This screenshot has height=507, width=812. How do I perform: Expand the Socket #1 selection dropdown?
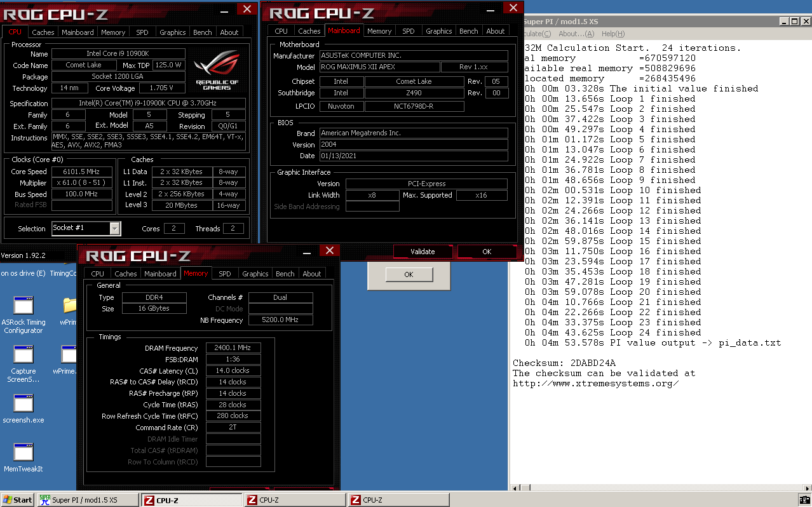[115, 228]
